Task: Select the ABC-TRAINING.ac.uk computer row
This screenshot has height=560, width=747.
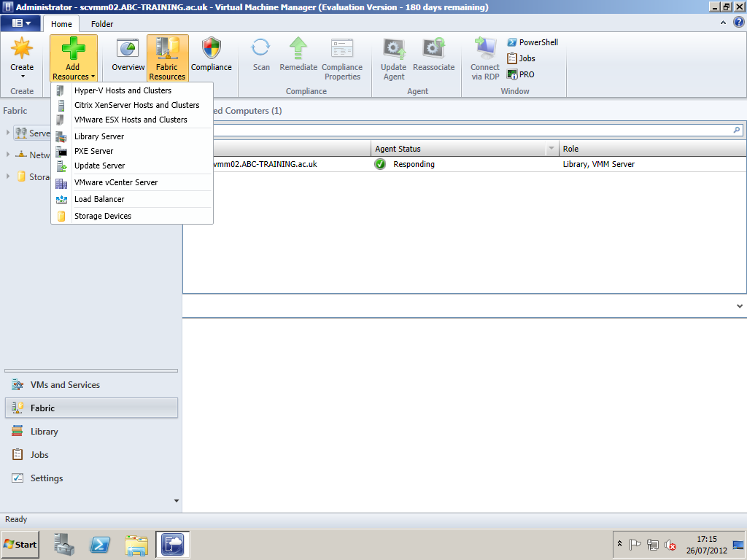Action: pyautogui.click(x=465, y=164)
